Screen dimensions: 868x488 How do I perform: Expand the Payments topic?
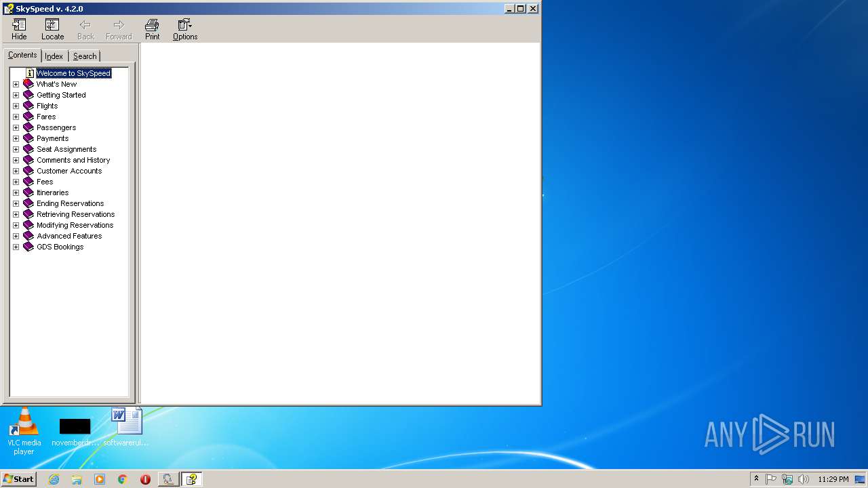(x=16, y=138)
